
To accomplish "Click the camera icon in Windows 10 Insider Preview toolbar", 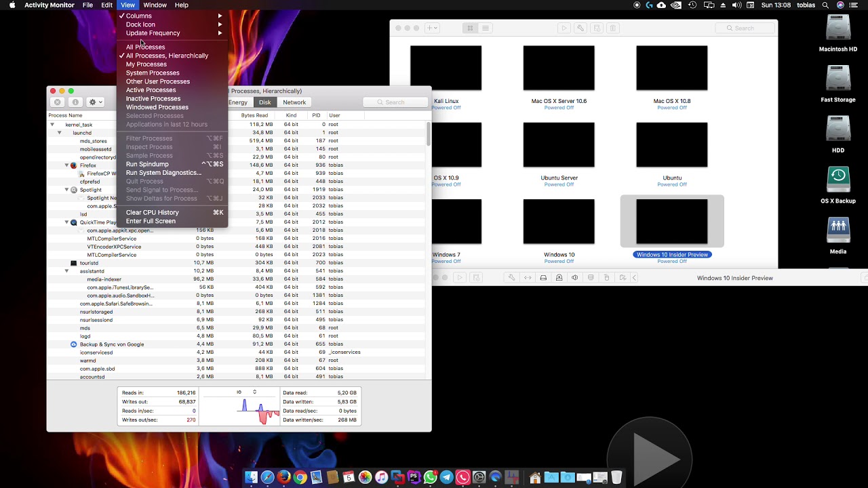I will [559, 278].
